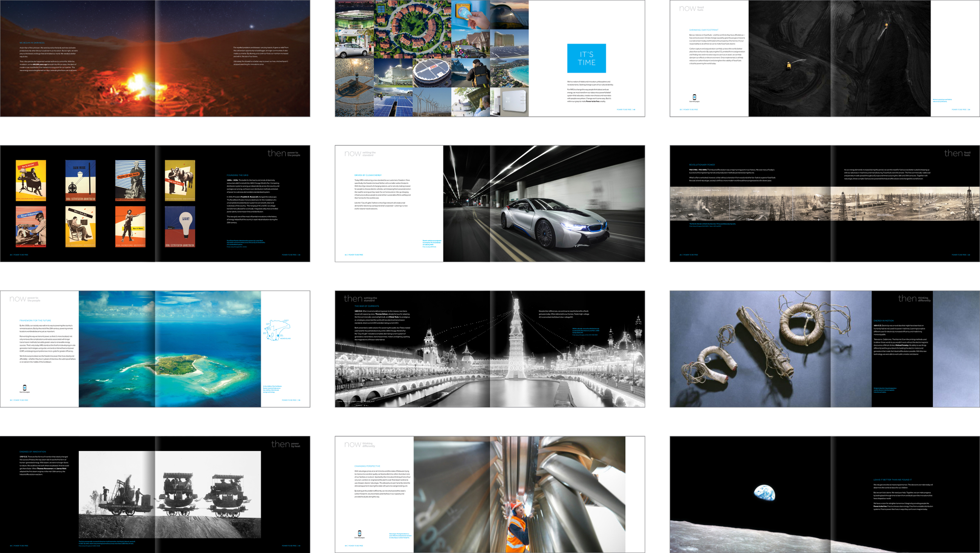The image size is (980, 553).
Task: Click the 'then setting the standard' title
Action: pyautogui.click(x=361, y=299)
